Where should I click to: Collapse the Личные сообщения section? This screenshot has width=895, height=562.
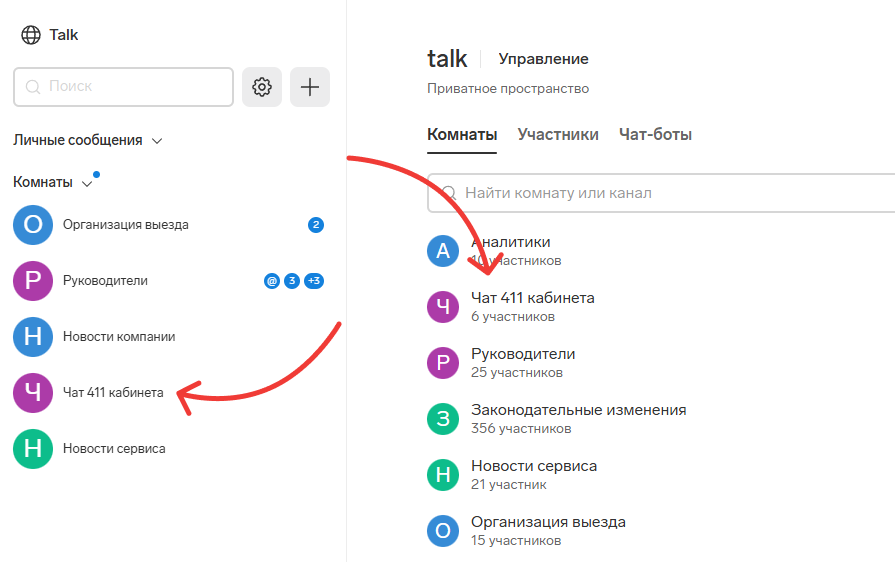pyautogui.click(x=157, y=141)
